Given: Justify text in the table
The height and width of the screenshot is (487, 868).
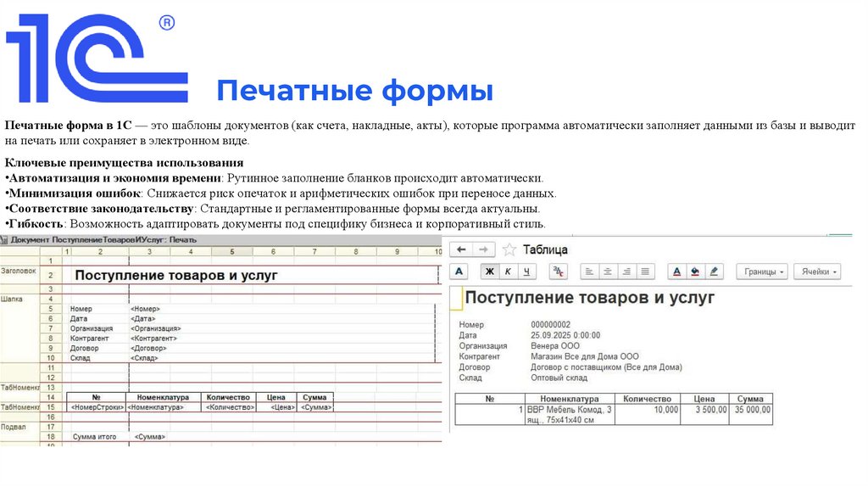Looking at the screenshot, I should [645, 271].
